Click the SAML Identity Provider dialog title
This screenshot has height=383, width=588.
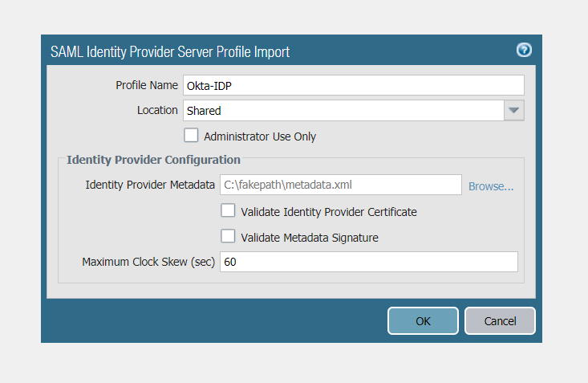tap(170, 52)
